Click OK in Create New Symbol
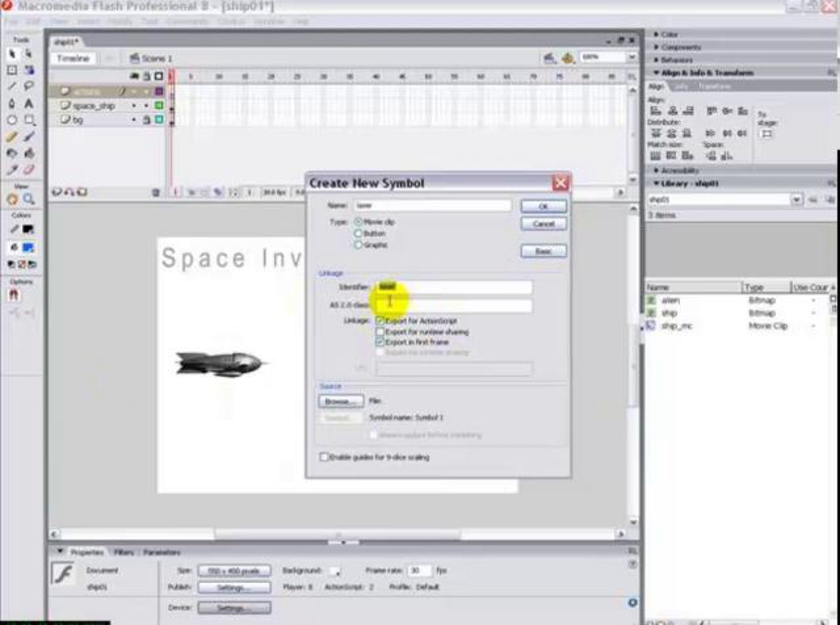 [x=543, y=206]
